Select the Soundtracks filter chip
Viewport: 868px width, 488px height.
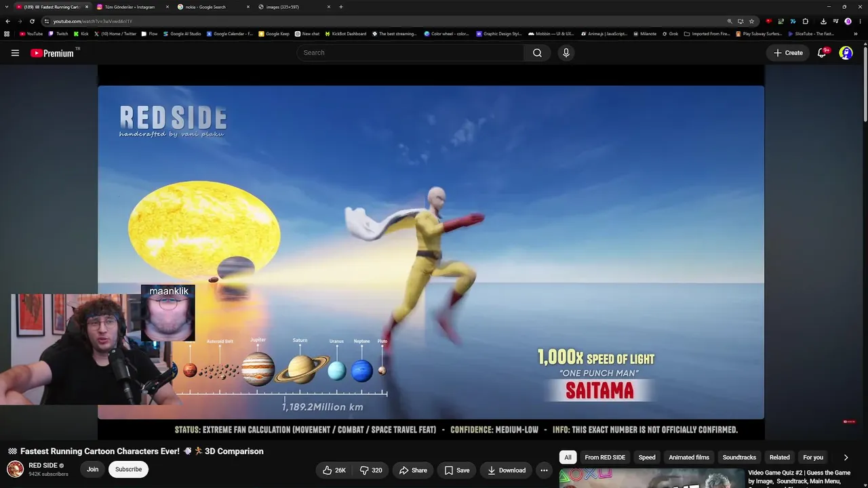tap(739, 457)
